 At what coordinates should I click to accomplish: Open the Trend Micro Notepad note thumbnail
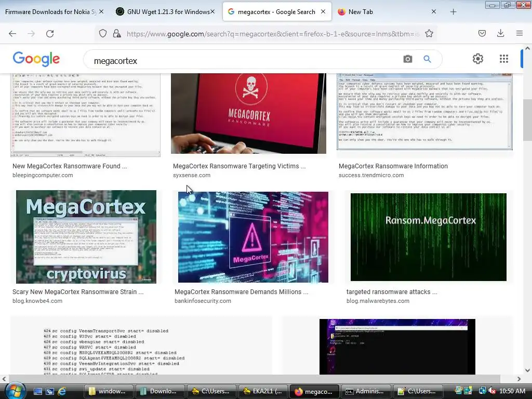(x=424, y=112)
